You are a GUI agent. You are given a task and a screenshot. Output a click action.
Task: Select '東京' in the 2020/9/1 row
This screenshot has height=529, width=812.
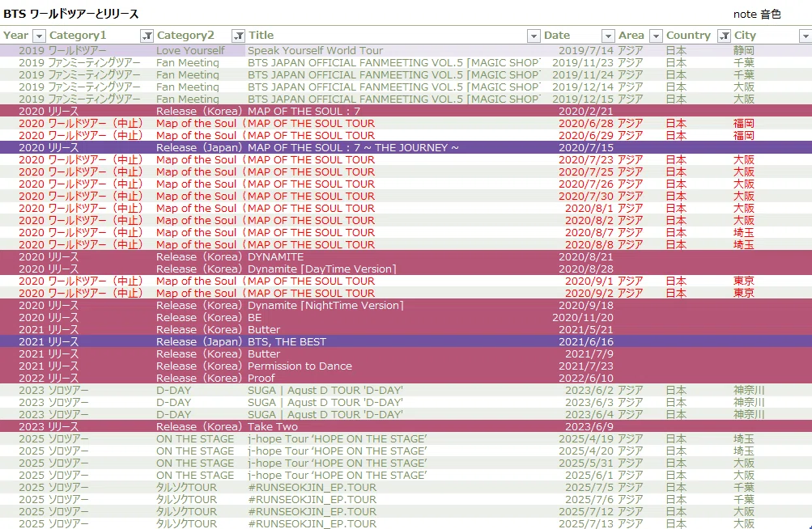[744, 281]
